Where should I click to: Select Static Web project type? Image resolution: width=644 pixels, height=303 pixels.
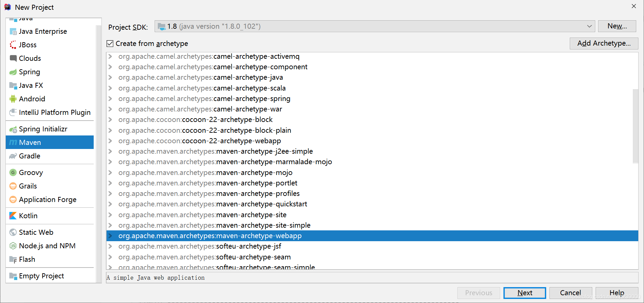pos(50,232)
